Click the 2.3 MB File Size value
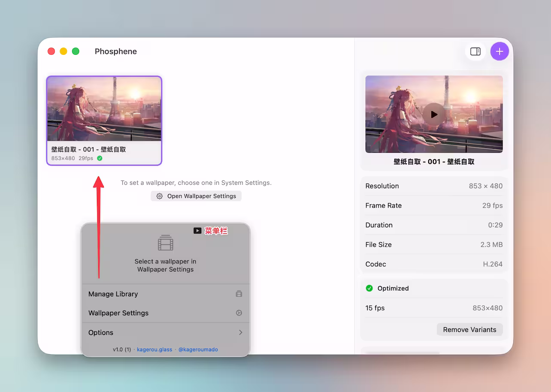 click(x=491, y=244)
